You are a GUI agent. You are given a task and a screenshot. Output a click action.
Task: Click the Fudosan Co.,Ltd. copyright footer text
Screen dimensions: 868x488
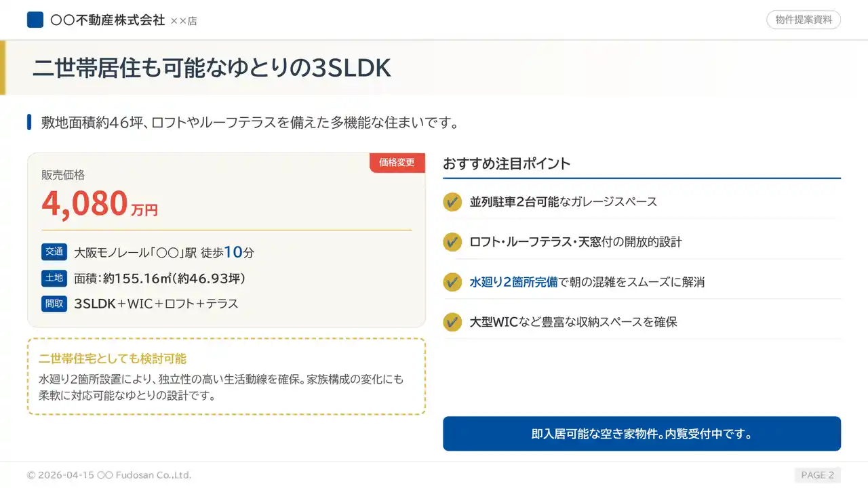pos(108,475)
